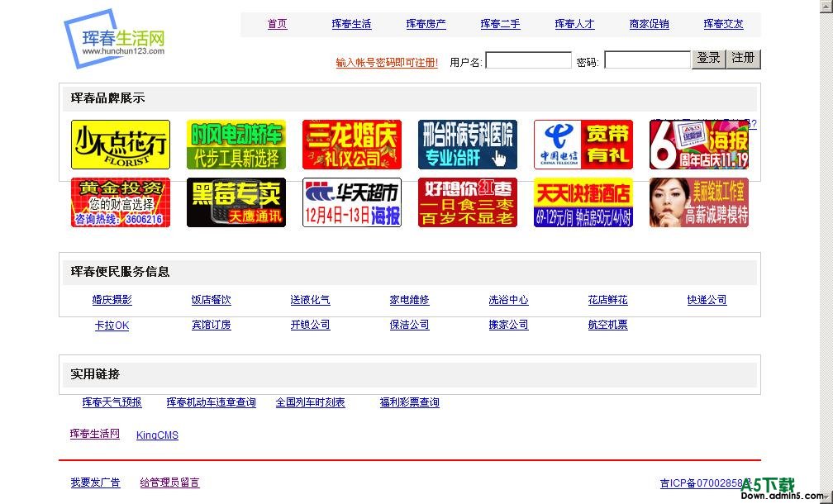Open the 送液化气 service link

pos(310,300)
